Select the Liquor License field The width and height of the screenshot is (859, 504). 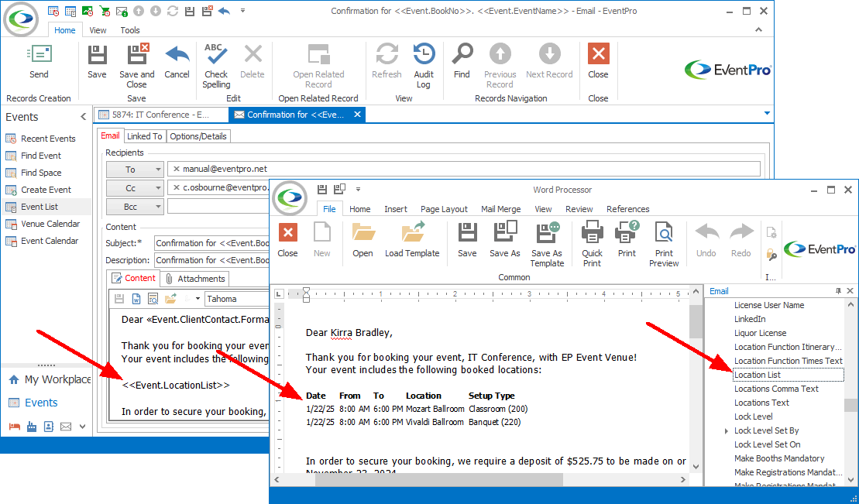tap(760, 333)
